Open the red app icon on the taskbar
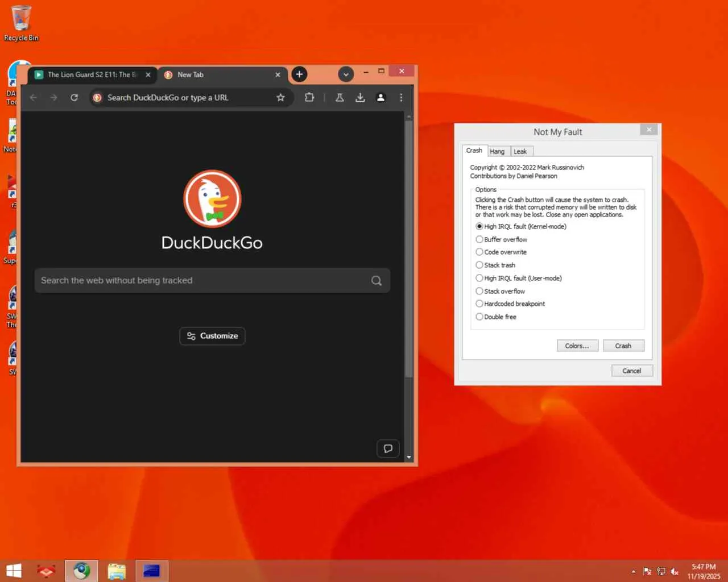The width and height of the screenshot is (728, 582). tap(46, 571)
